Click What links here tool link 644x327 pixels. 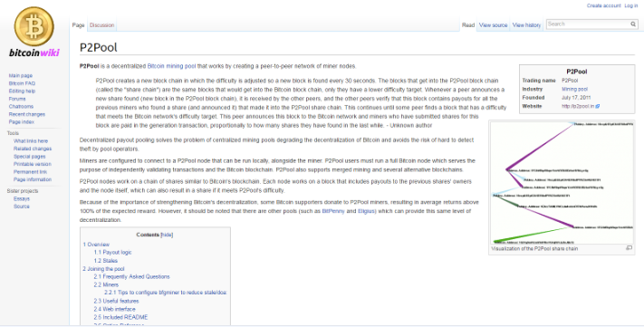pyautogui.click(x=31, y=141)
